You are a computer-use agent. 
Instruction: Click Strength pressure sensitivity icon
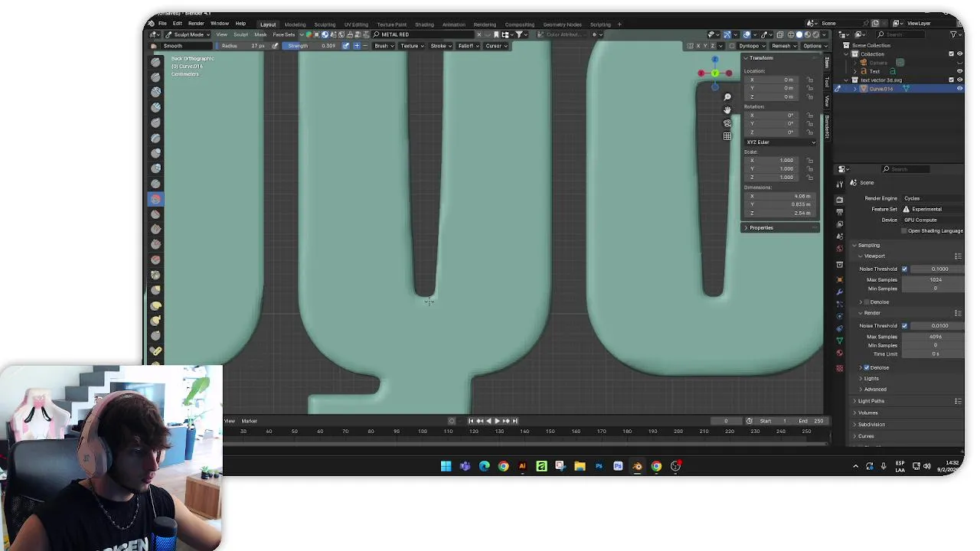click(x=346, y=46)
